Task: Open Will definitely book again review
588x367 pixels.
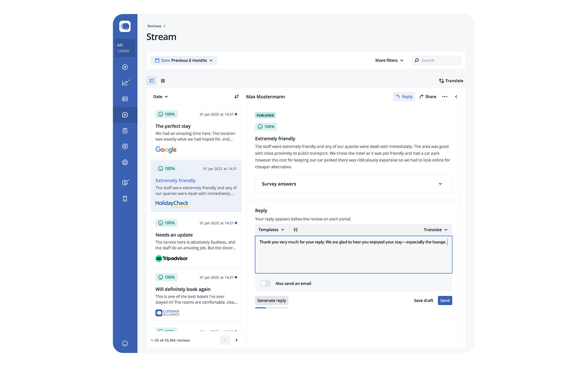Action: 196,295
